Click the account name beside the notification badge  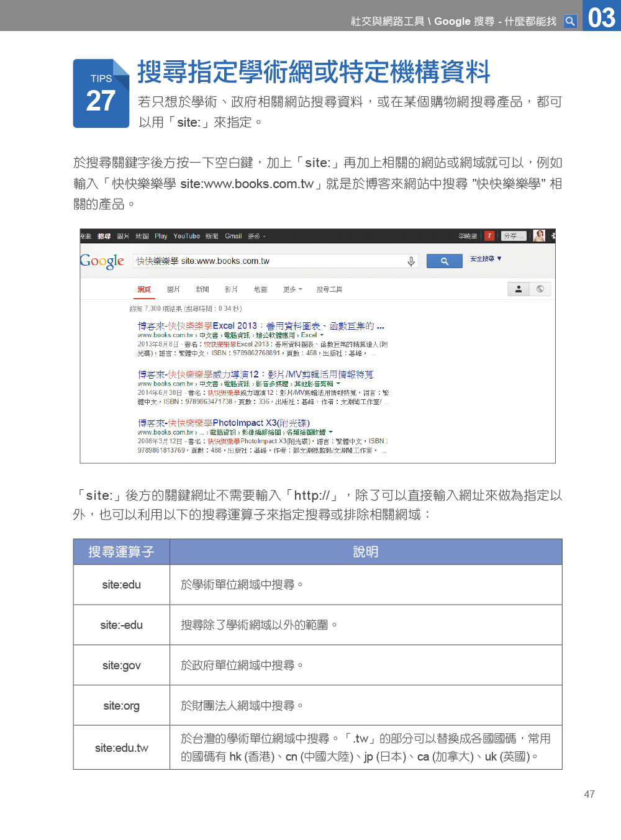click(468, 237)
